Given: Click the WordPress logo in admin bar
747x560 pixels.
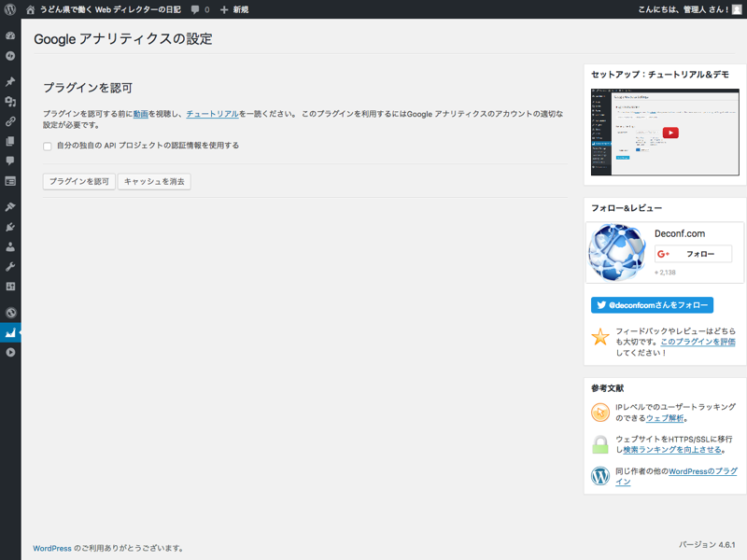Looking at the screenshot, I should click(x=10, y=9).
